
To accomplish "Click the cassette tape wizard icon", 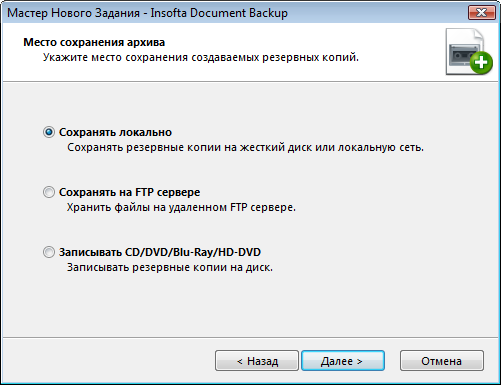I will click(462, 55).
